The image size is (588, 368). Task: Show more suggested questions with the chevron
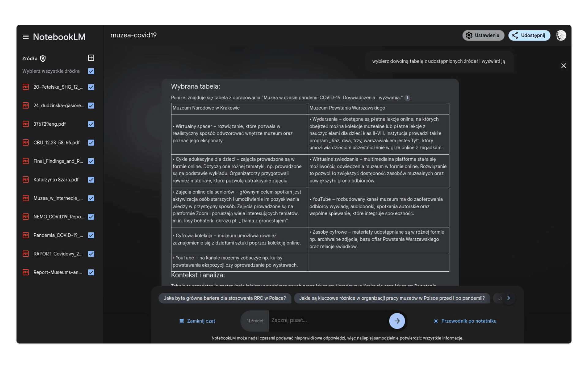coord(509,298)
